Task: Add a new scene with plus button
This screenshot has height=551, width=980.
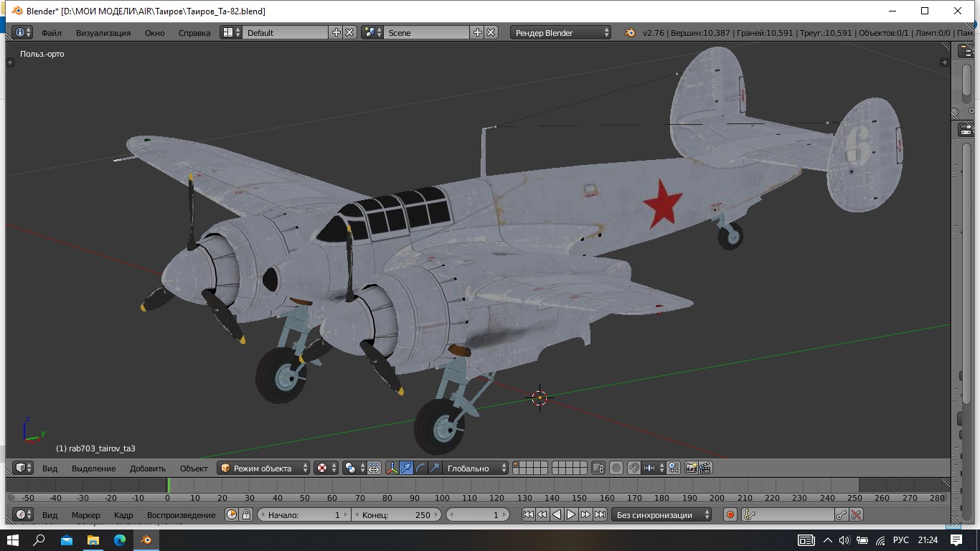Action: coord(477,32)
